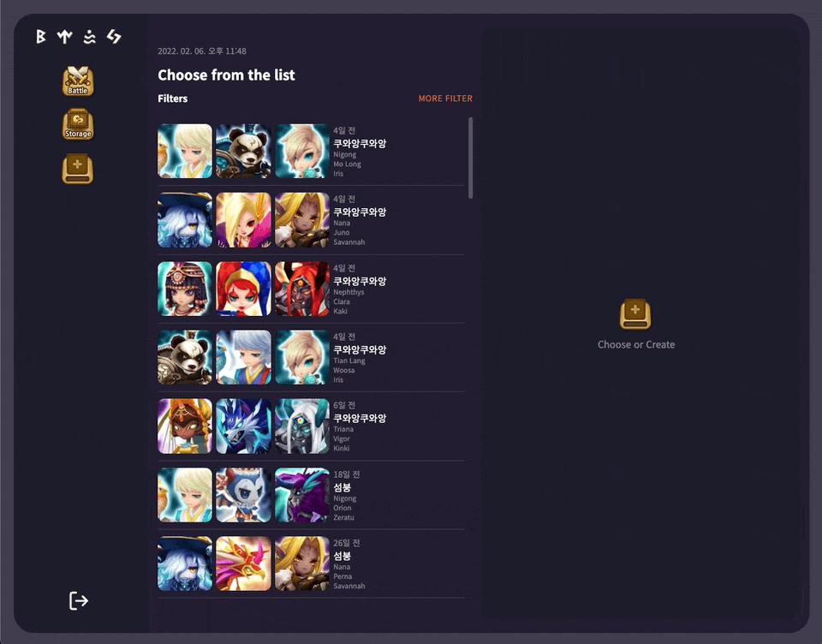Click the second rune logo glyph
Screen dimensions: 822x644
tap(64, 36)
